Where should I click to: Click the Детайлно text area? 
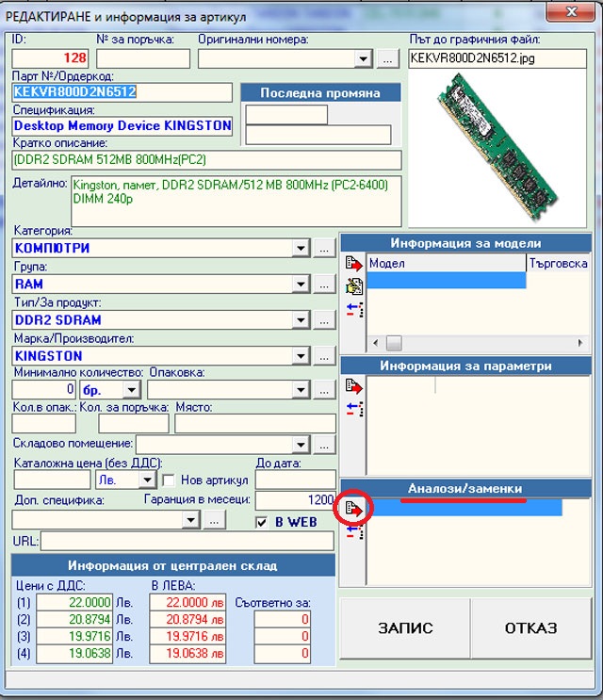coord(236,202)
